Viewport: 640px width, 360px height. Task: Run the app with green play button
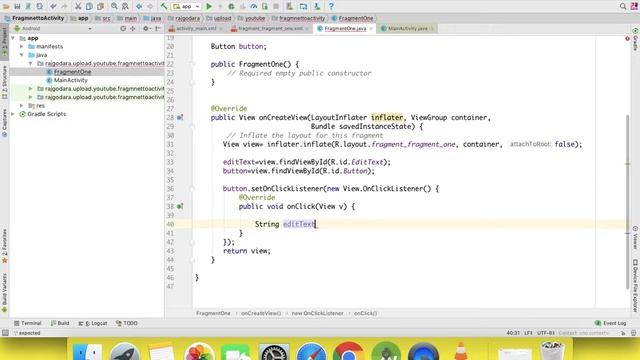tap(209, 6)
